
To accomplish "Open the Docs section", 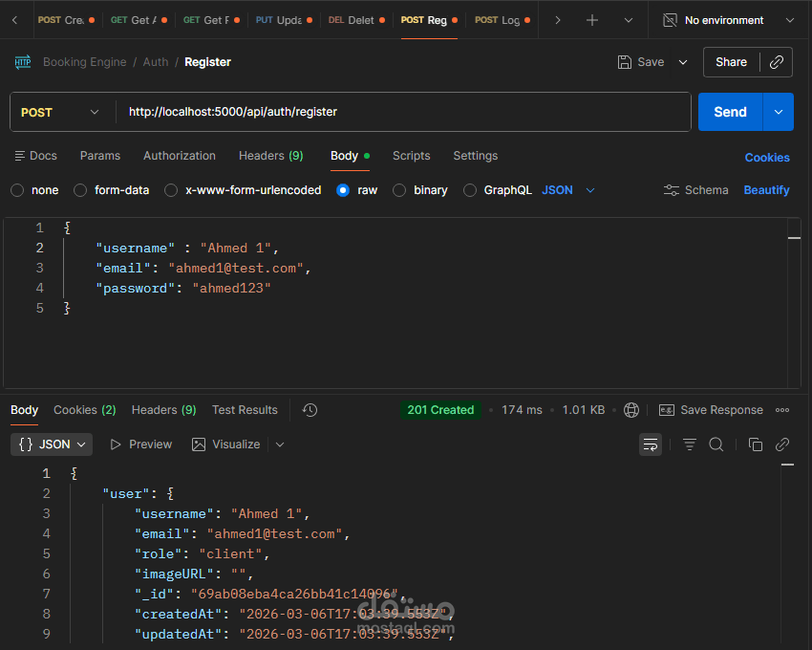I will pos(35,156).
